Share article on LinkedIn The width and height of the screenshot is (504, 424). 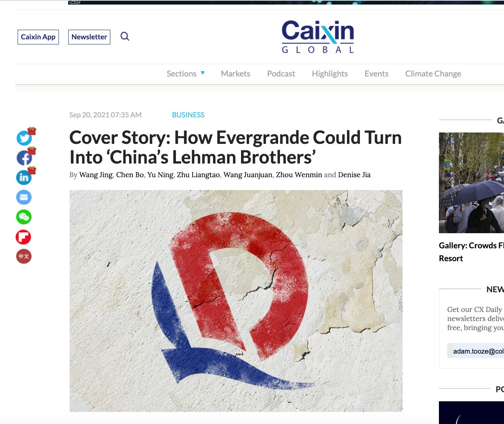point(24,178)
